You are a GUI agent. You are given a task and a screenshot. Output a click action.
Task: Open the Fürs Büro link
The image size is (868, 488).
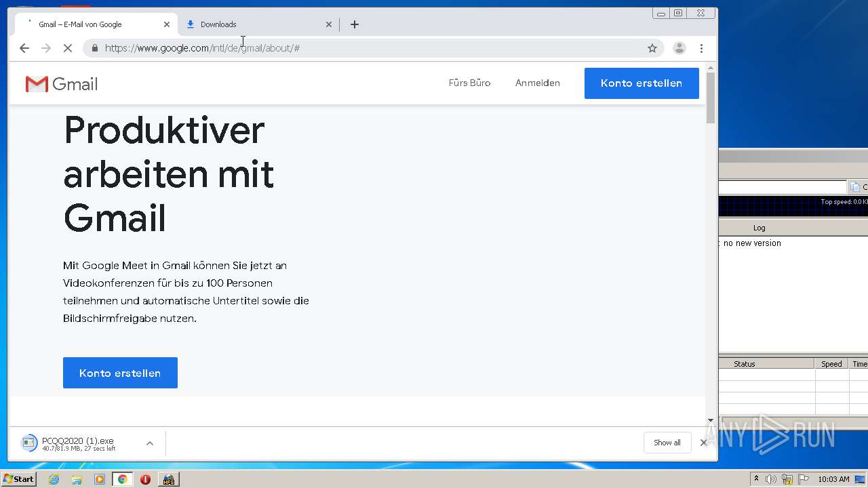coord(469,83)
